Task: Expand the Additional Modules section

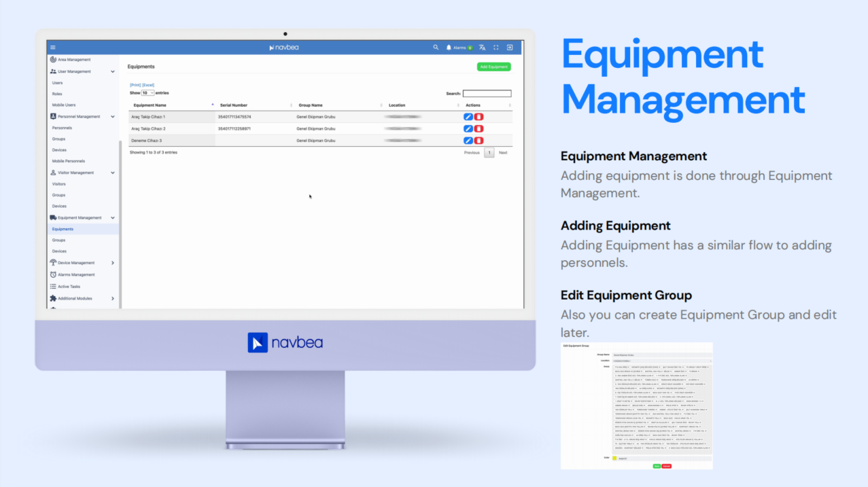Action: tap(113, 298)
